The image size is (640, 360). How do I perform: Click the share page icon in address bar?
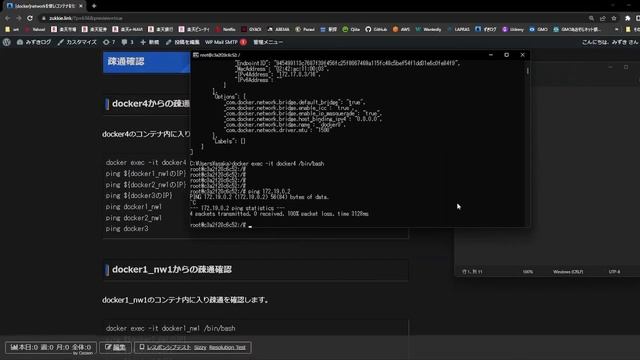pos(602,18)
